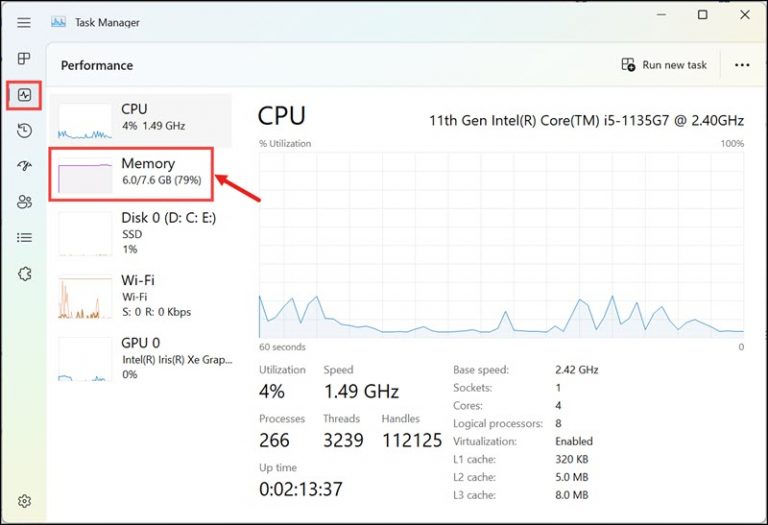Open the three-dot more options menu
Viewport: 768px width, 525px height.
point(742,65)
